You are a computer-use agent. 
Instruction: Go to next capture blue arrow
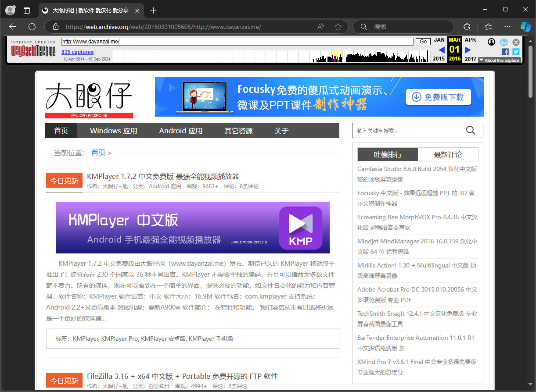click(468, 50)
